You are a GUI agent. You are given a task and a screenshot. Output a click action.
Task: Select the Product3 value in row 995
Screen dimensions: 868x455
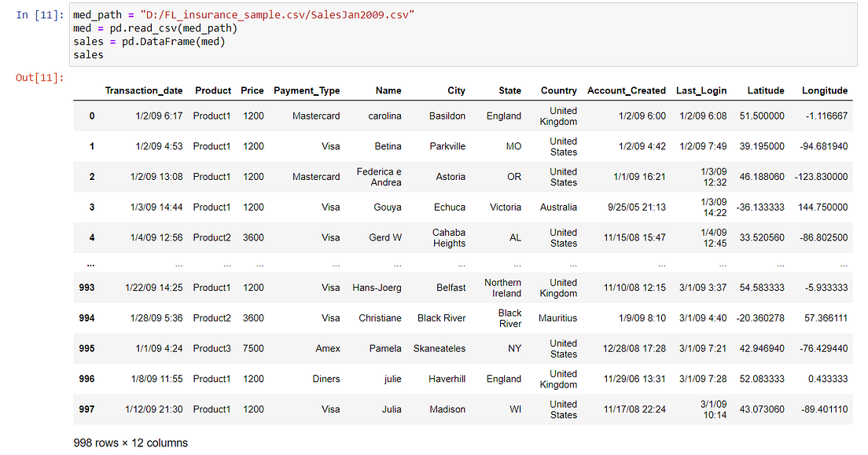pos(212,348)
